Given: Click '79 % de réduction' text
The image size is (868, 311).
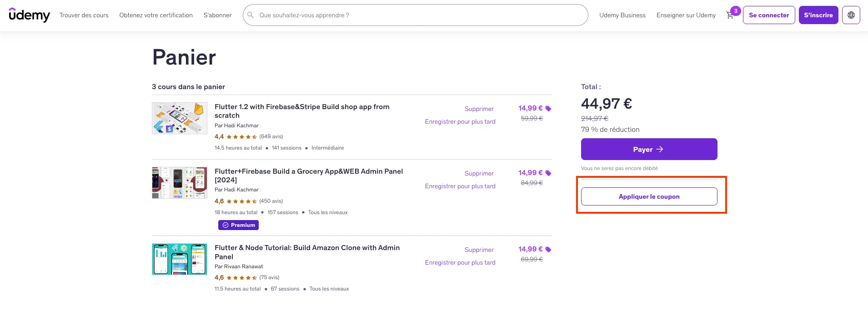Looking at the screenshot, I should click(x=610, y=130).
